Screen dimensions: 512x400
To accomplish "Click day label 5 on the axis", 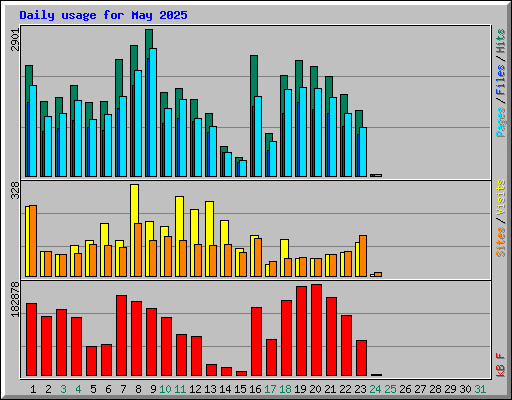I will tap(93, 389).
